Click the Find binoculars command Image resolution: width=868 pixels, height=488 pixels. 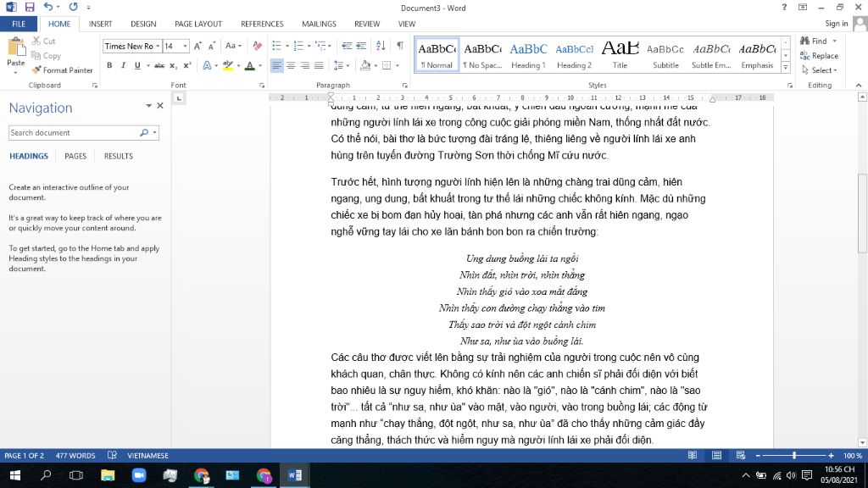pyautogui.click(x=814, y=41)
